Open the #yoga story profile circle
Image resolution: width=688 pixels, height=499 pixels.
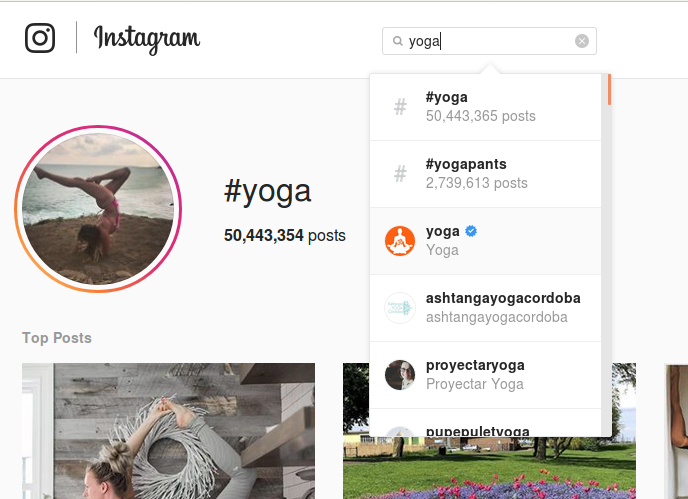(x=98, y=209)
